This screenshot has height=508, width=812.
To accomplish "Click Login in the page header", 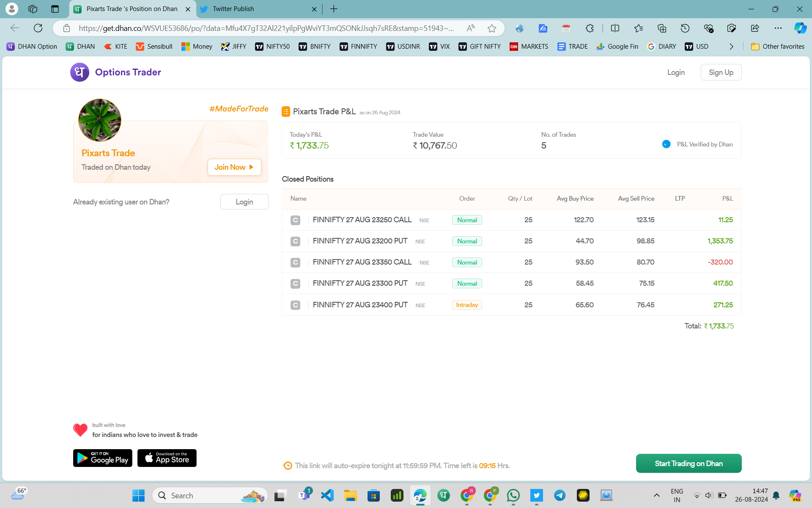I will (x=676, y=72).
